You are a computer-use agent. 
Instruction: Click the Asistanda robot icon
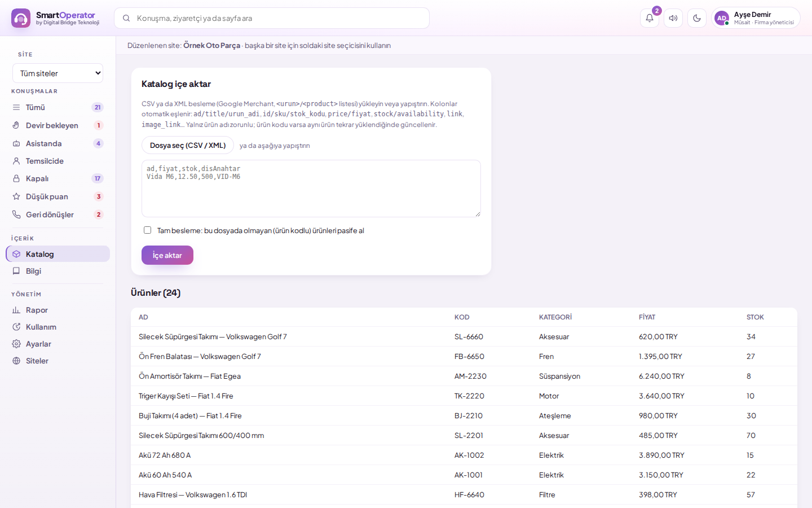point(16,143)
